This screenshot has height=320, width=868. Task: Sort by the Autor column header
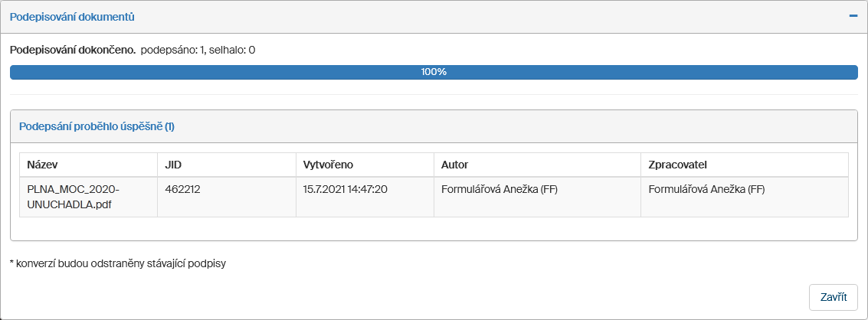tap(454, 165)
